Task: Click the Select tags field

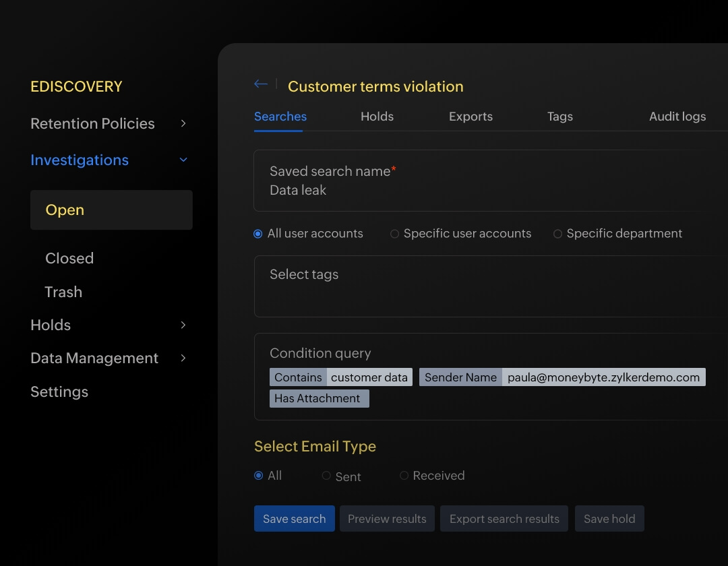Action: point(304,274)
